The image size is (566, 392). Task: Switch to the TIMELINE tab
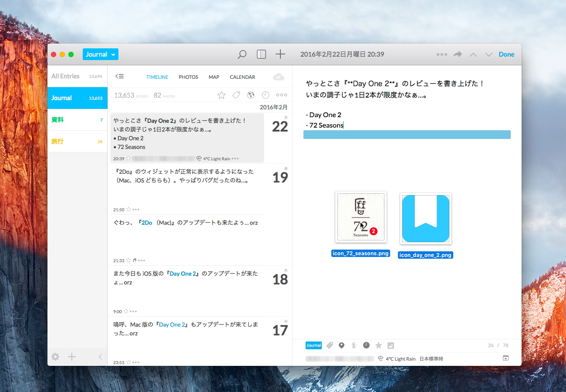[x=157, y=77]
